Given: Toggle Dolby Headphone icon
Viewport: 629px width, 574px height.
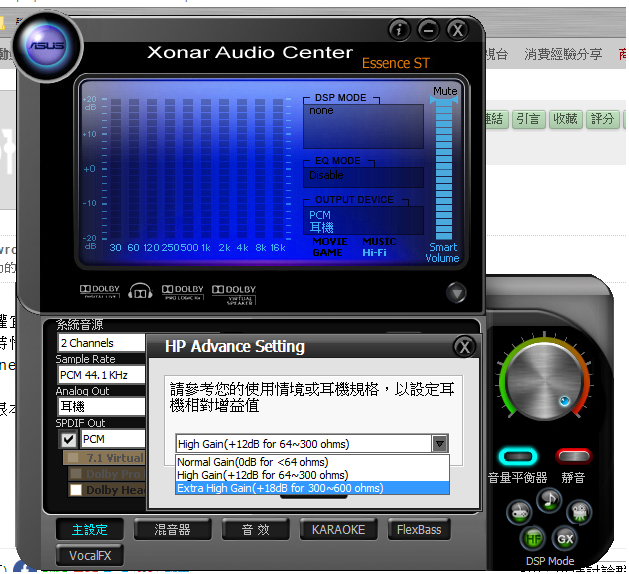Looking at the screenshot, I should (x=140, y=291).
